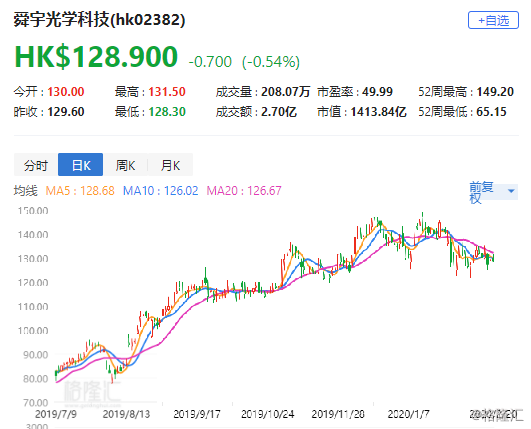The height and width of the screenshot is (429, 531).
Task: Click the 2019/9/17 date axis label
Action: pyautogui.click(x=197, y=414)
